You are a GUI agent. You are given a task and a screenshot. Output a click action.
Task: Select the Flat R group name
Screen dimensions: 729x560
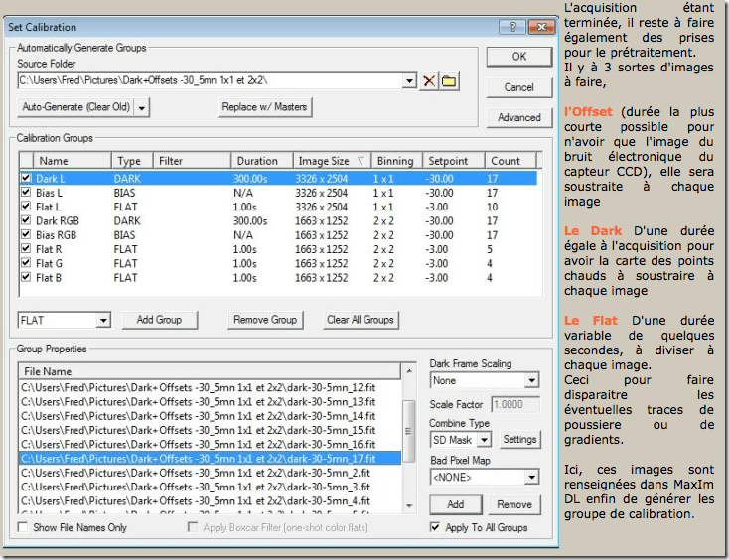[x=49, y=249]
